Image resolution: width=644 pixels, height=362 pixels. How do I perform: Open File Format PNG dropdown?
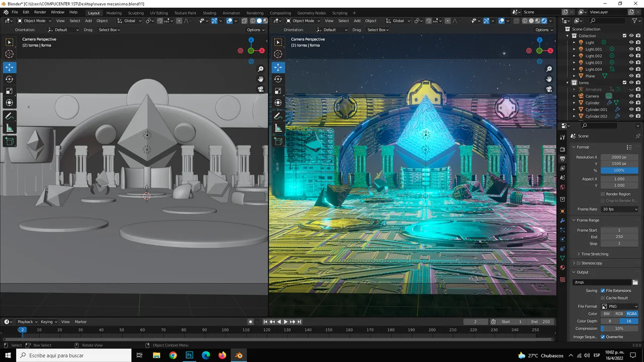click(x=619, y=306)
